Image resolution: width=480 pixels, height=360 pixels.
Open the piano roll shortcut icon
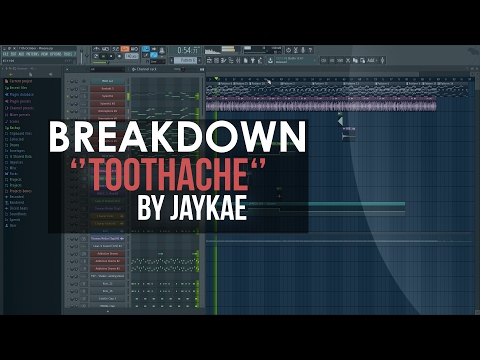(223, 60)
